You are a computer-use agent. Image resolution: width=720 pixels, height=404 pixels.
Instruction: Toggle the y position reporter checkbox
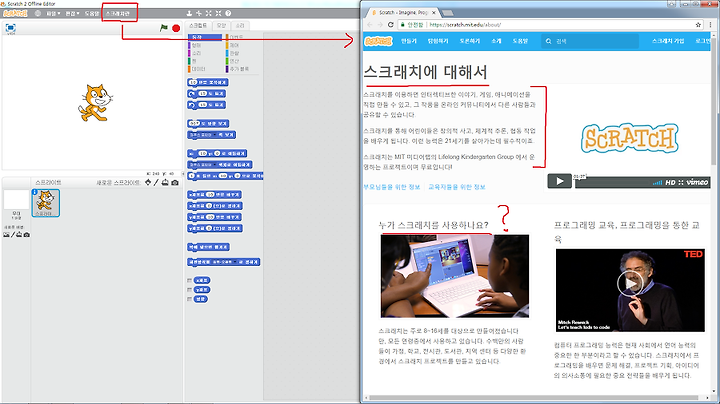tap(189, 290)
